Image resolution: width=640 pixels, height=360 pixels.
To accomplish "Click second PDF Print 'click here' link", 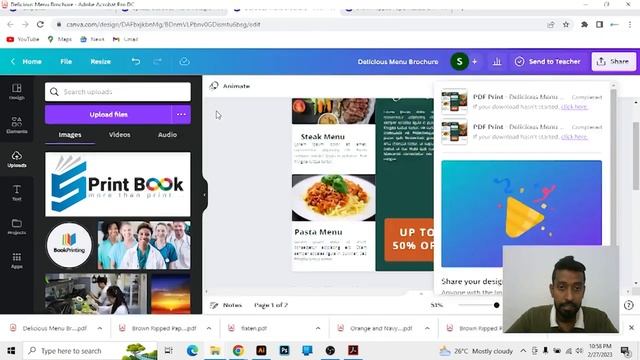I will click(x=574, y=136).
